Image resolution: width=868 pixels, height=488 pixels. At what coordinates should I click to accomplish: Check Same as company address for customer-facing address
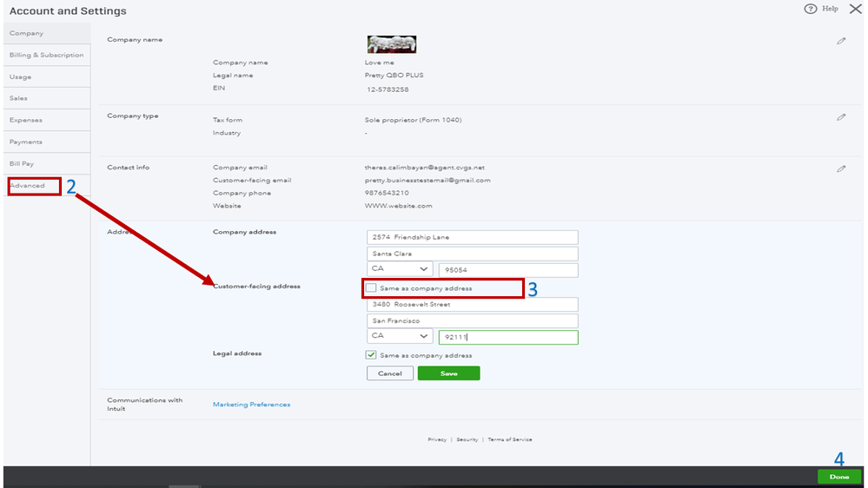[371, 287]
